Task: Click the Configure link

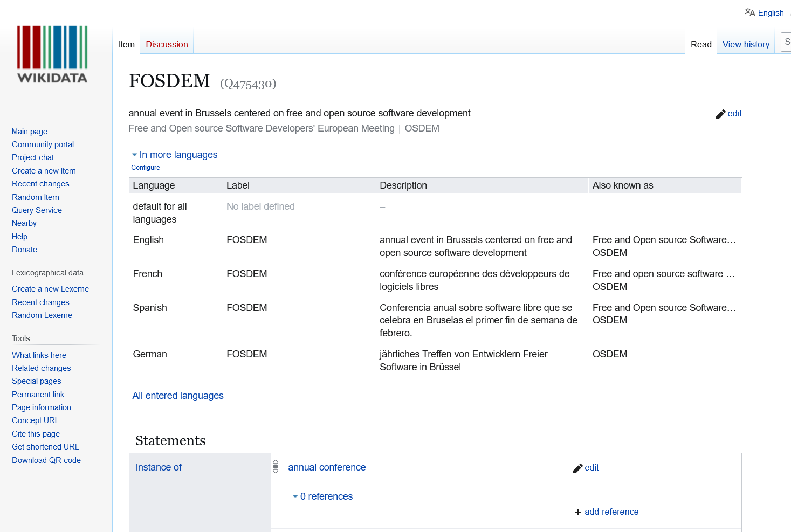Action: (x=146, y=168)
